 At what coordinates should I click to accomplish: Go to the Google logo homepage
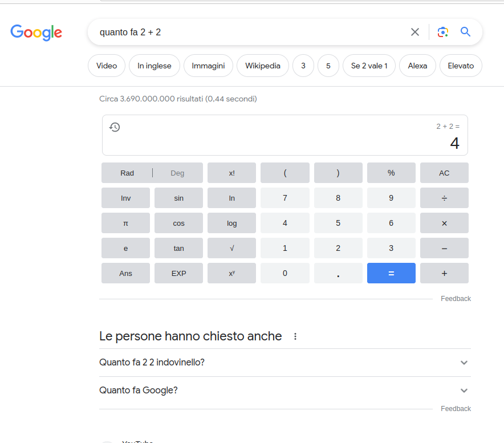click(36, 32)
